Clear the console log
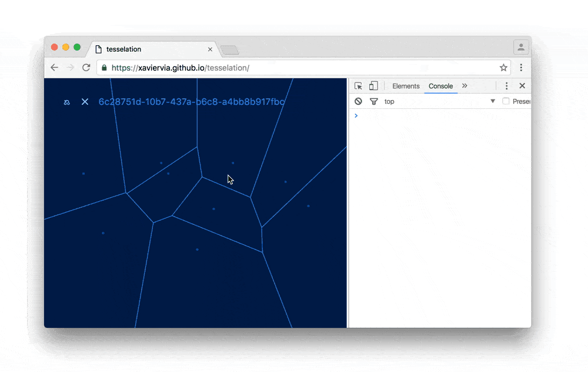The width and height of the screenshot is (588, 372). coord(358,101)
